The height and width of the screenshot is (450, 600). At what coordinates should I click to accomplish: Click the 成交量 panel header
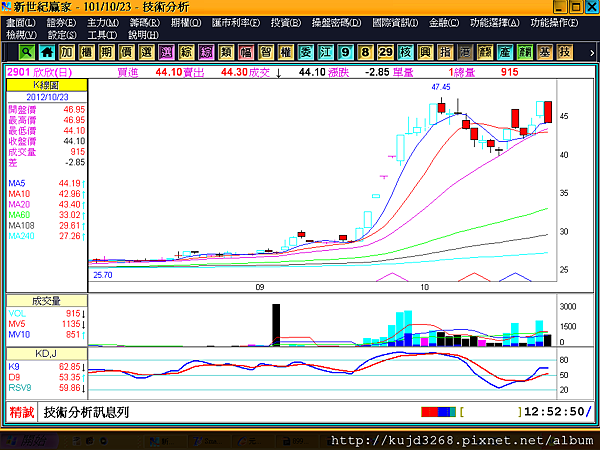pos(47,301)
